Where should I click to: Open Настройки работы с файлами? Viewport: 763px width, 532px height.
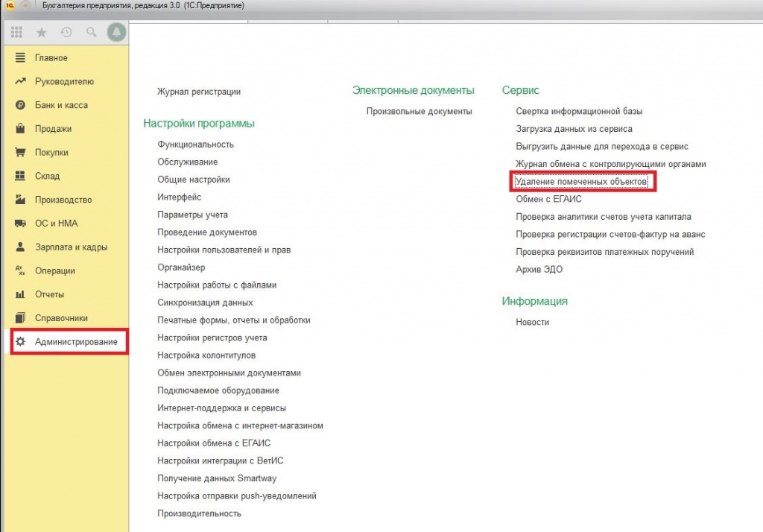point(217,285)
